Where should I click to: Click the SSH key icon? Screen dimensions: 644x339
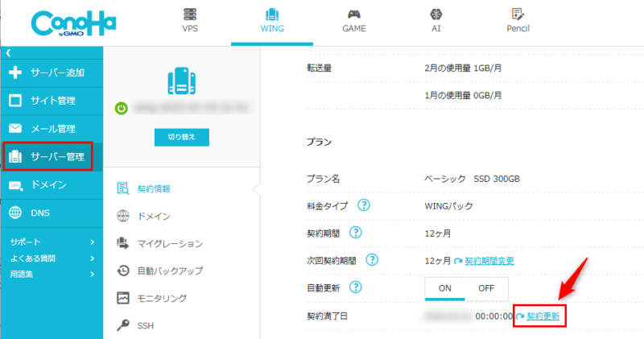123,325
